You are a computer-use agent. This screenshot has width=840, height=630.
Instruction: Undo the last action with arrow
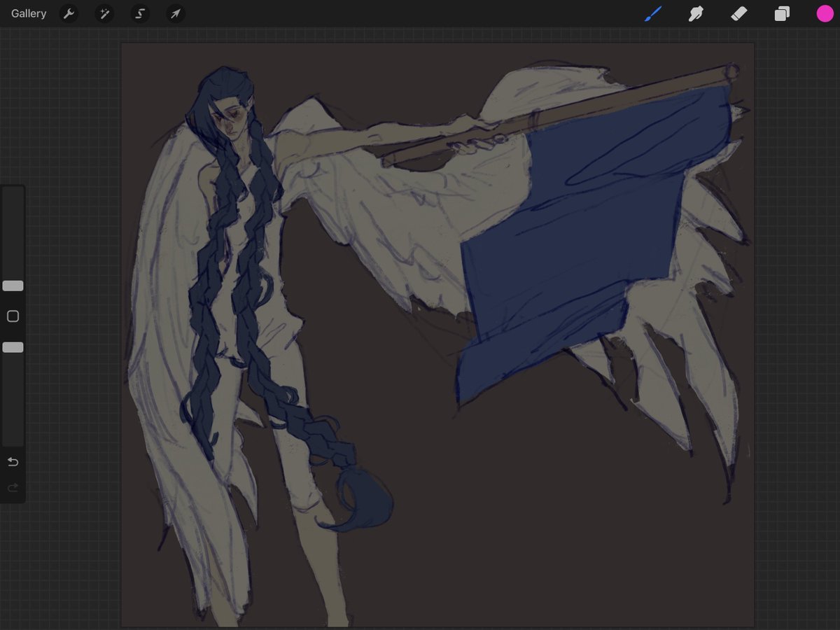(x=13, y=462)
